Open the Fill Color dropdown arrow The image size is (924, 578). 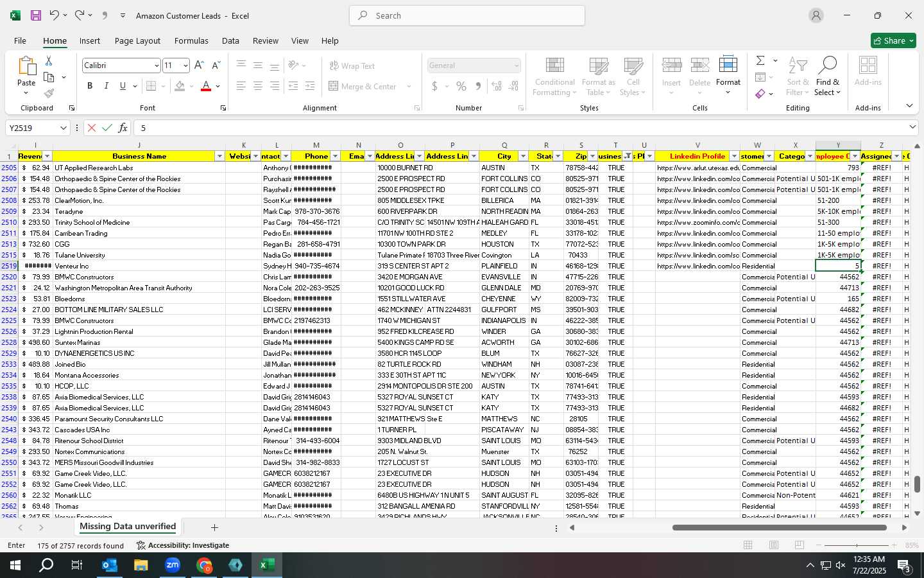pos(191,86)
